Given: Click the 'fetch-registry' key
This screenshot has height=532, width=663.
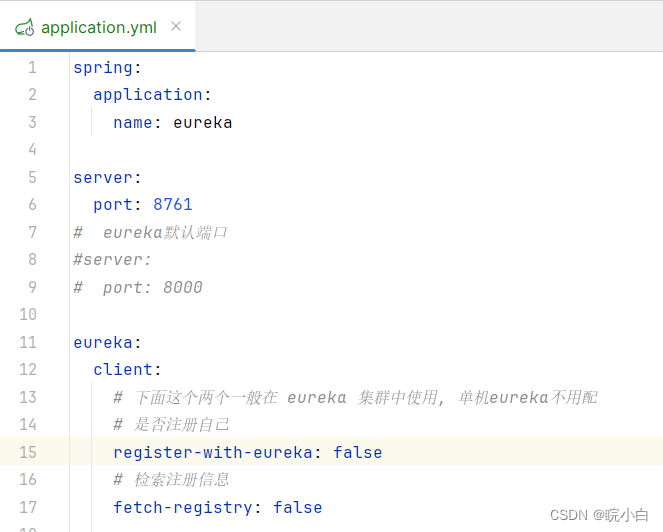Looking at the screenshot, I should [x=183, y=507].
